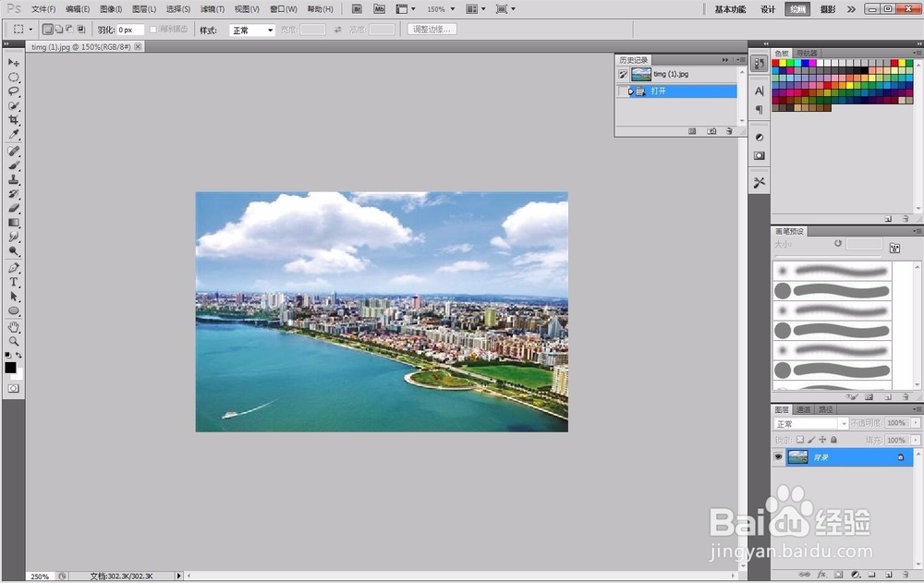Select the Smudge/Blur tool
Screen dimensions: 924x583
[14, 237]
